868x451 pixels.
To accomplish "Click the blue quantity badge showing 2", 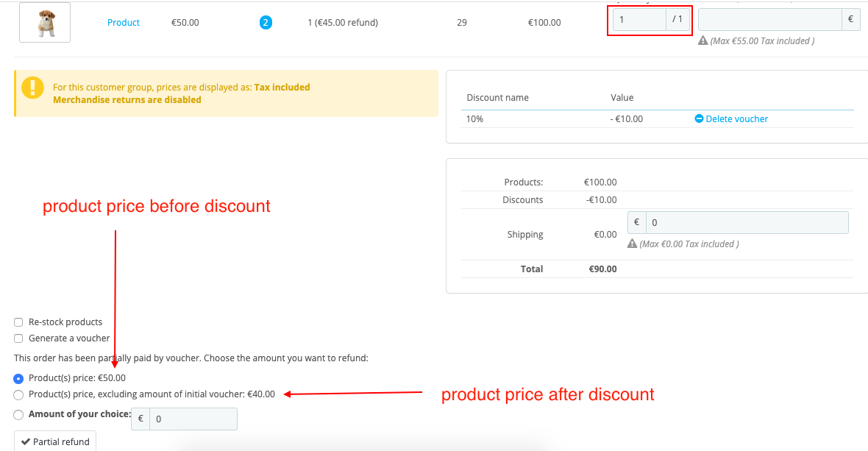I will click(x=266, y=23).
